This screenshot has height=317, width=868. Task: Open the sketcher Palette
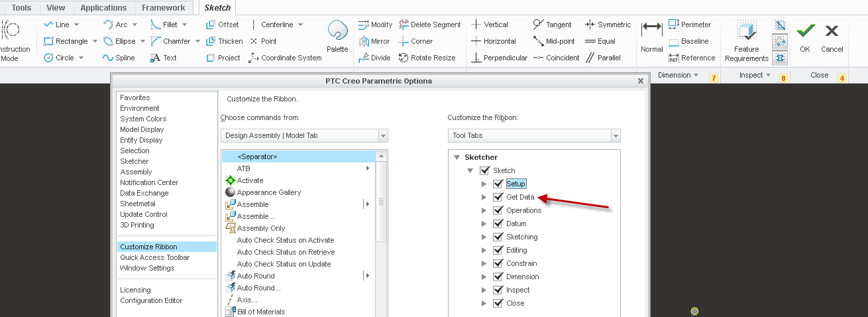point(337,36)
